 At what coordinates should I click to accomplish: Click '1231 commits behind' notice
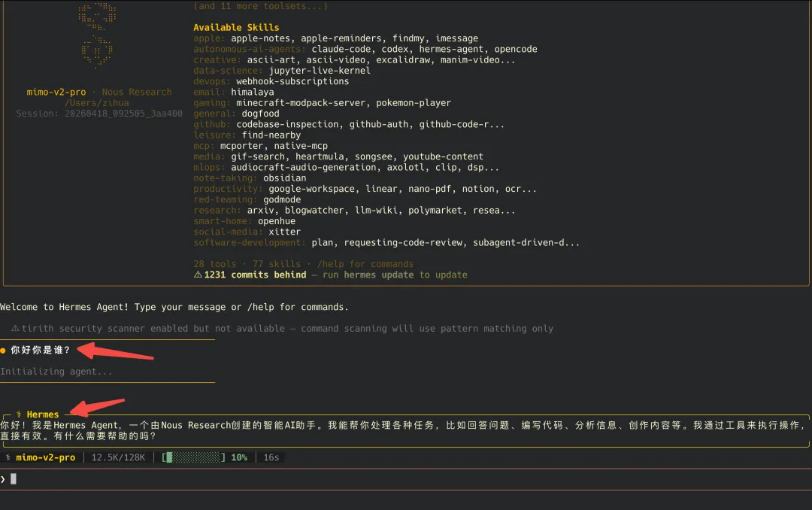(x=256, y=275)
